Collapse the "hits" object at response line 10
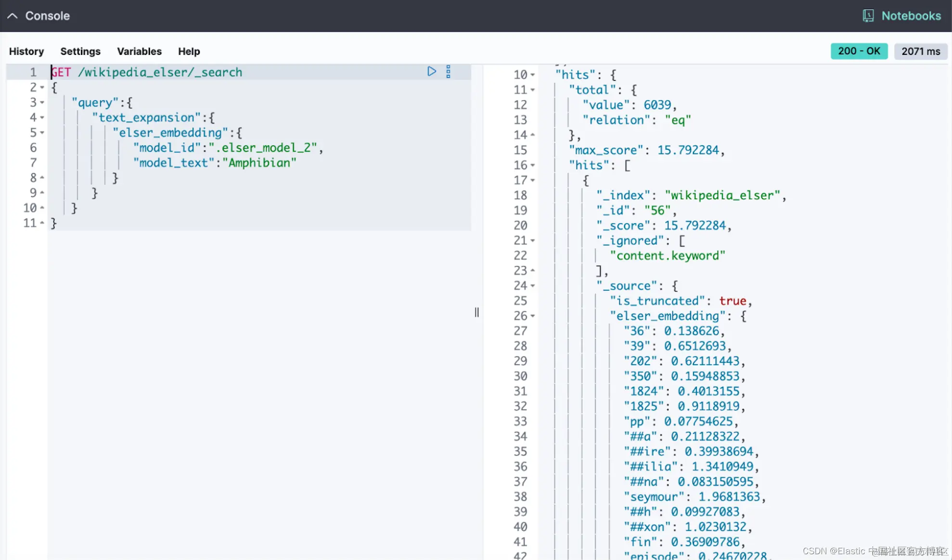This screenshot has height=560, width=952. point(533,75)
